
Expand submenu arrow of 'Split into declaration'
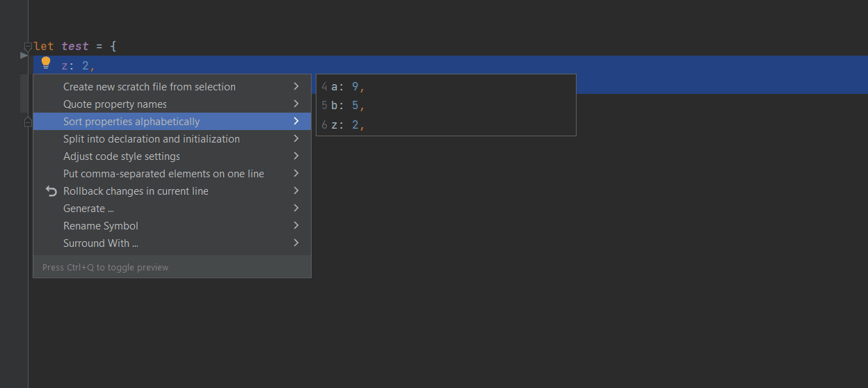click(x=296, y=138)
